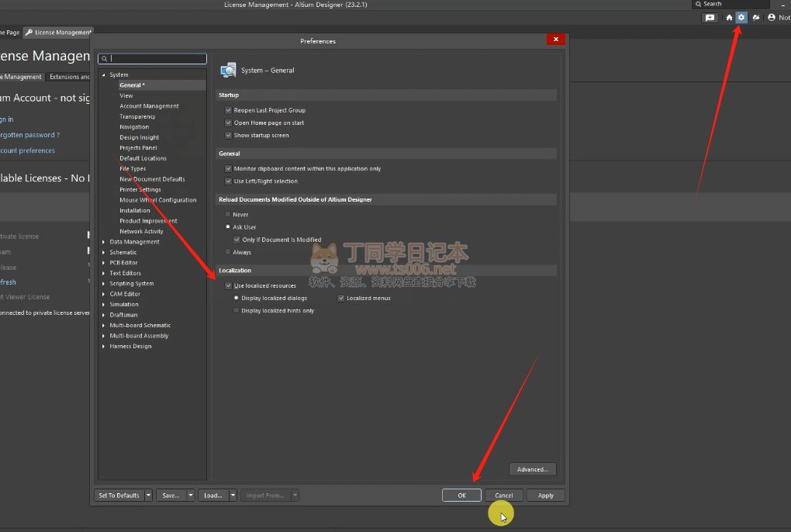This screenshot has height=532, width=791.
Task: Expand the PCB Editor tree node
Action: [x=104, y=263]
